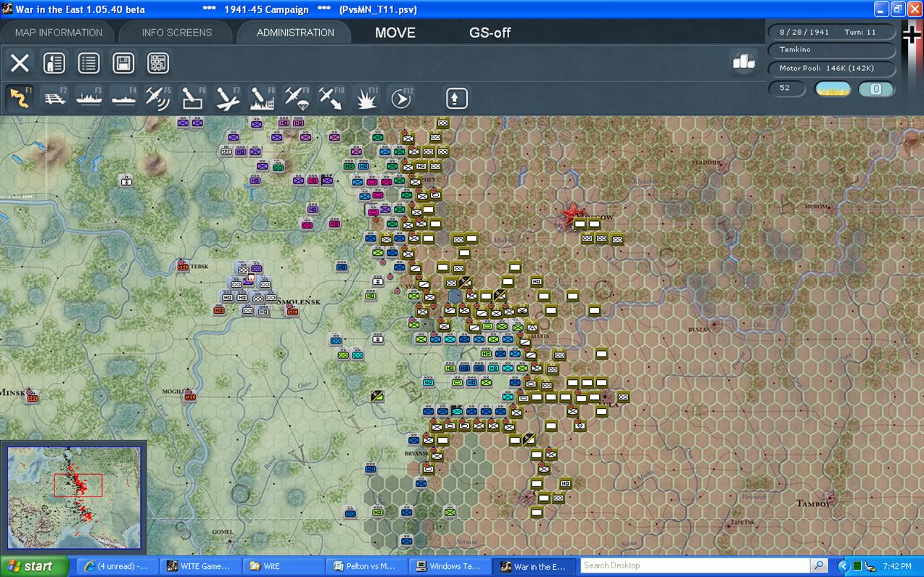Image resolution: width=924 pixels, height=577 pixels.
Task: Click the MINSK city label on map
Action: (x=12, y=392)
